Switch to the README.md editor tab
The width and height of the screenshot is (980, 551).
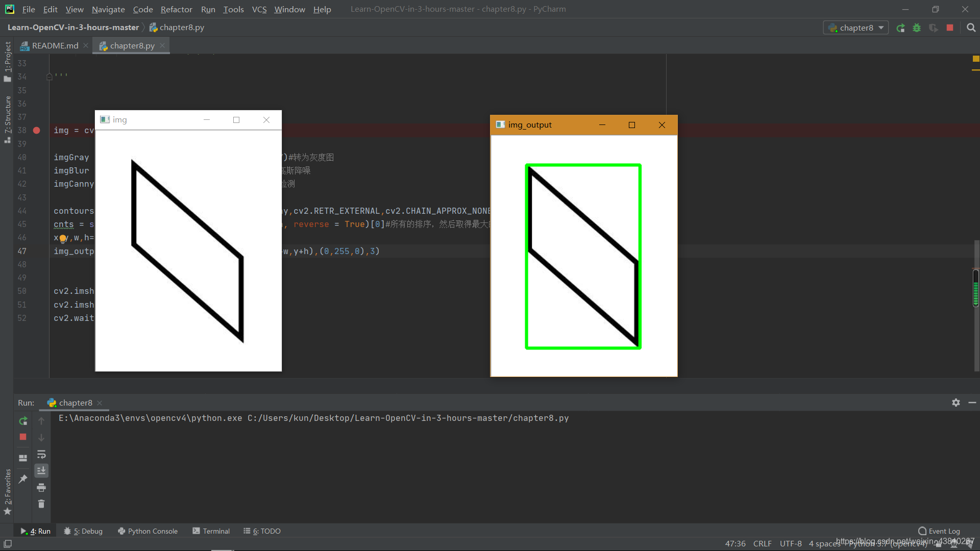pos(55,46)
